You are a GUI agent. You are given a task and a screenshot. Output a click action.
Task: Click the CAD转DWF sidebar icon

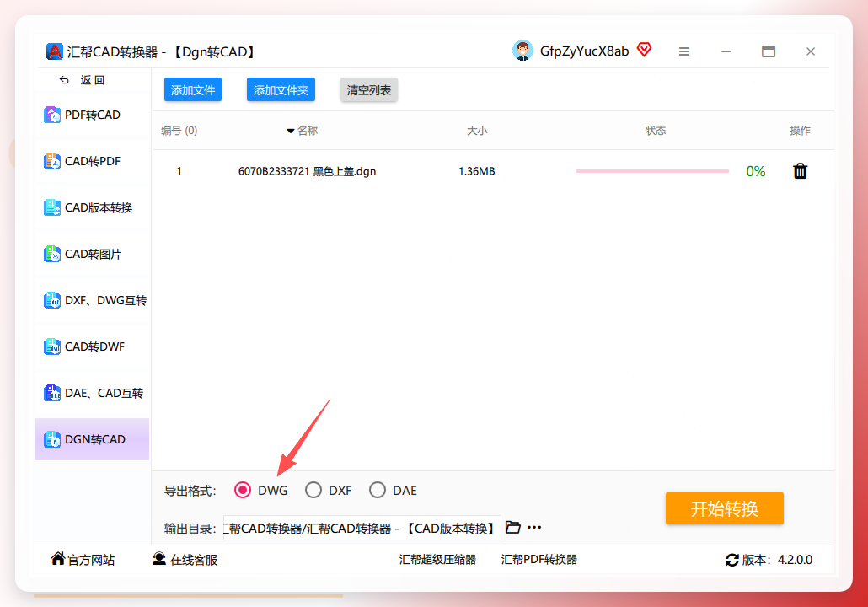click(x=52, y=346)
